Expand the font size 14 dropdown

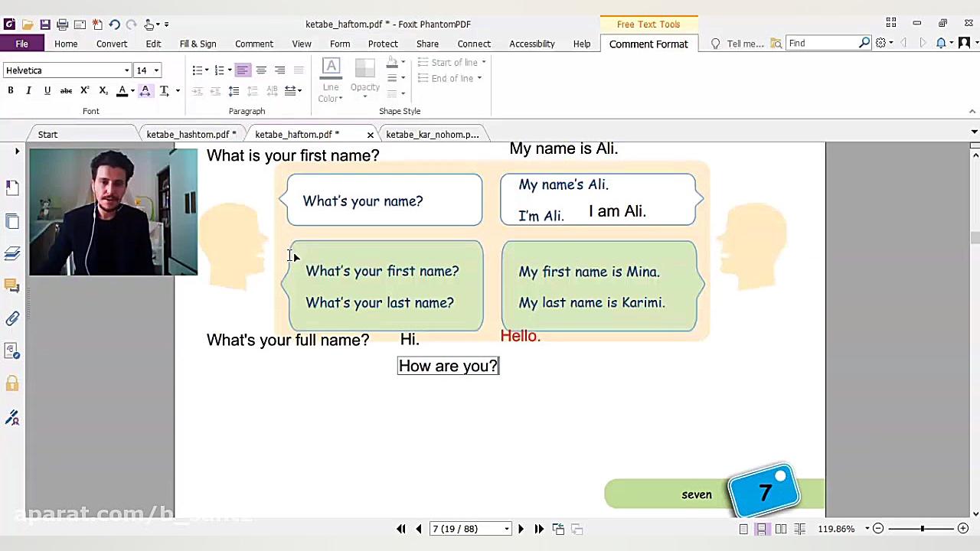tap(156, 70)
